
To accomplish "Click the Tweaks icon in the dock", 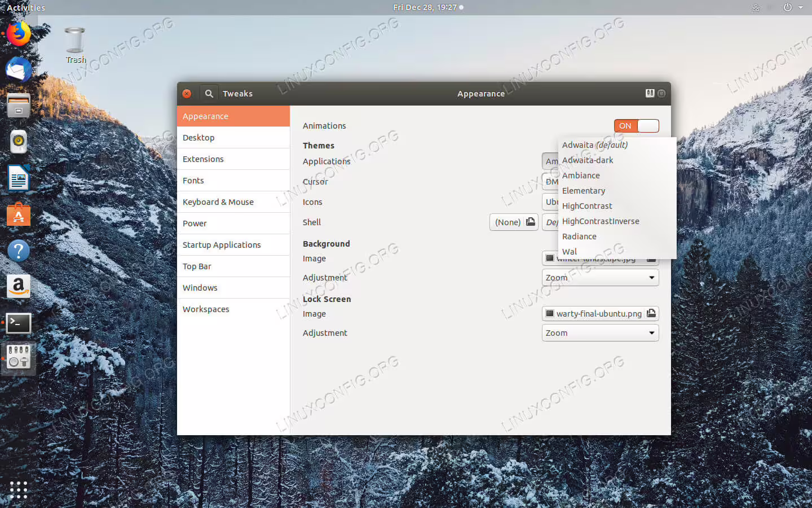I will coord(19,357).
